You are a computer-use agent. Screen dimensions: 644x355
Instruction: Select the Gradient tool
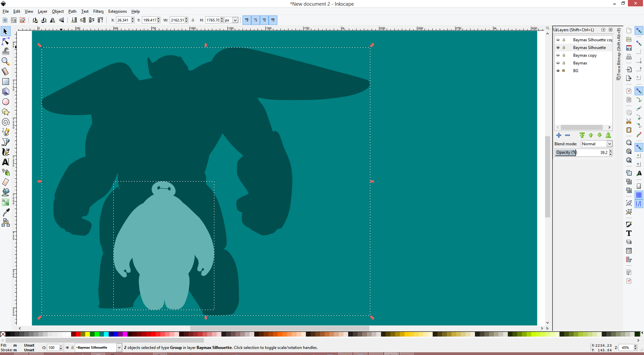[x=5, y=202]
